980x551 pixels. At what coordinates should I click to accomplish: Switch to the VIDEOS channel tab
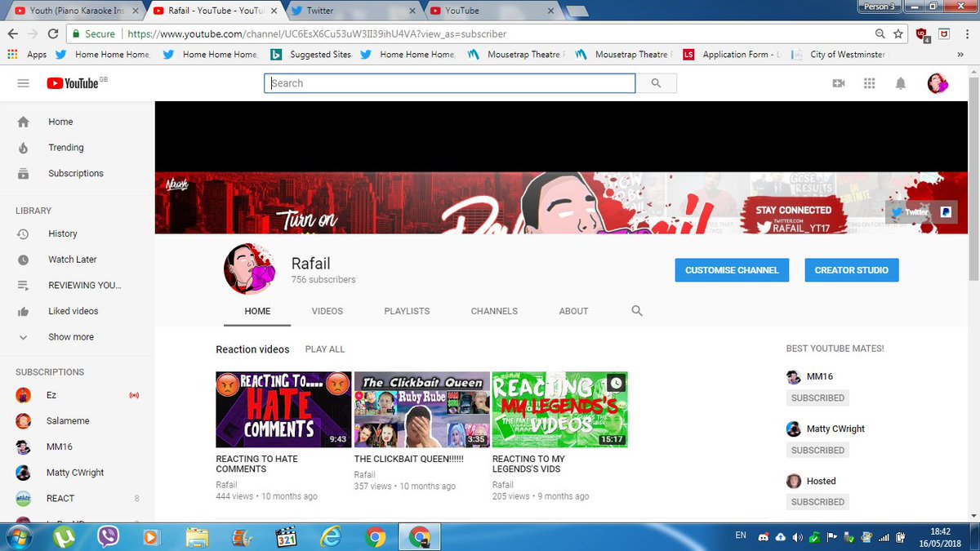pos(327,311)
